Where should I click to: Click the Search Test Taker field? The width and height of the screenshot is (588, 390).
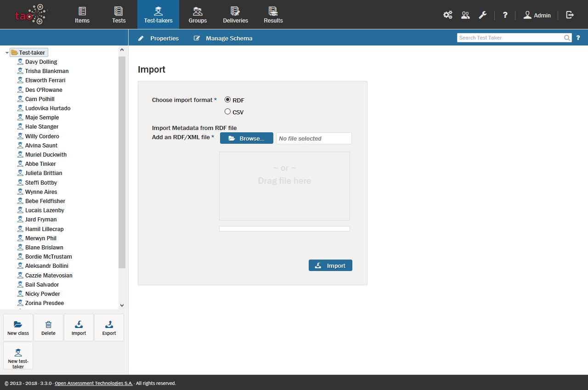click(x=510, y=38)
